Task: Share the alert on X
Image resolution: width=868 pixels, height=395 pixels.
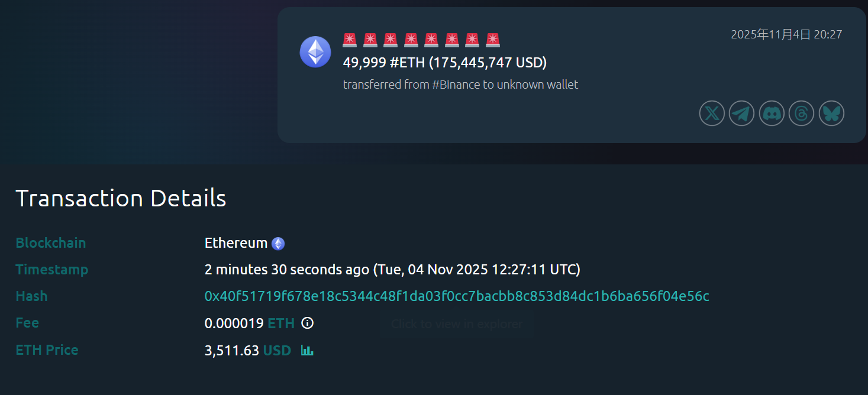Action: coord(711,113)
